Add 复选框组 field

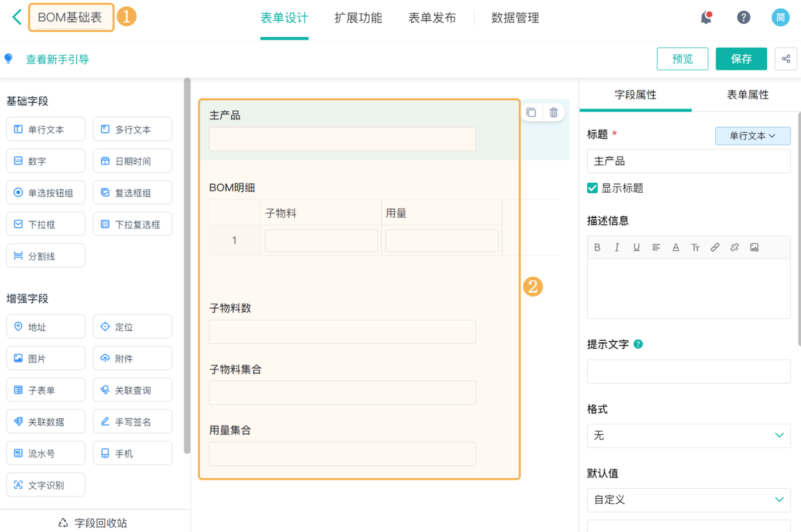coord(133,193)
